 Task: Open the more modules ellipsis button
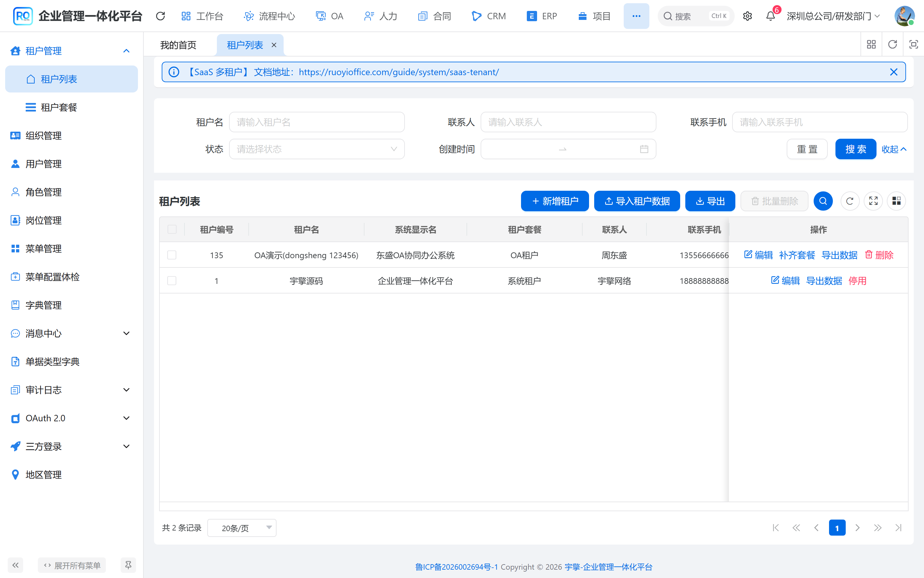pyautogui.click(x=636, y=16)
